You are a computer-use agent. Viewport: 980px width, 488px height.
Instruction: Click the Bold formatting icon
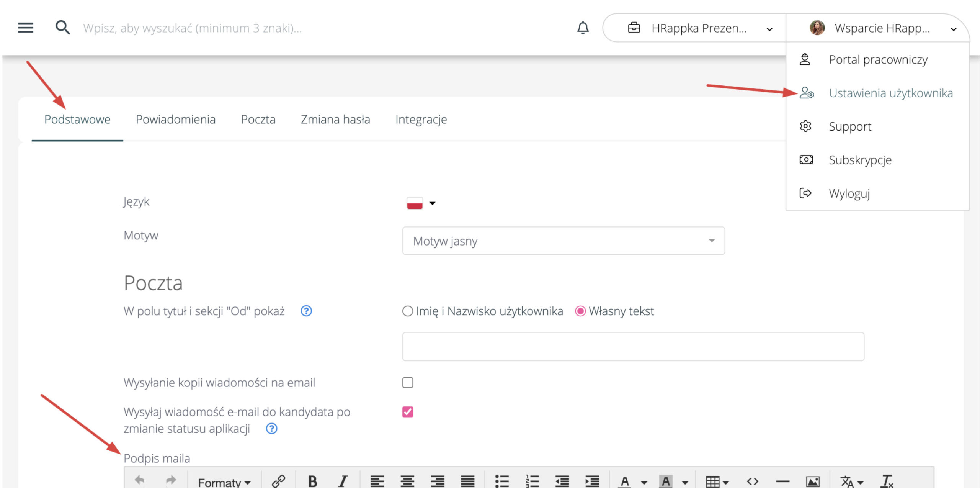pyautogui.click(x=312, y=481)
